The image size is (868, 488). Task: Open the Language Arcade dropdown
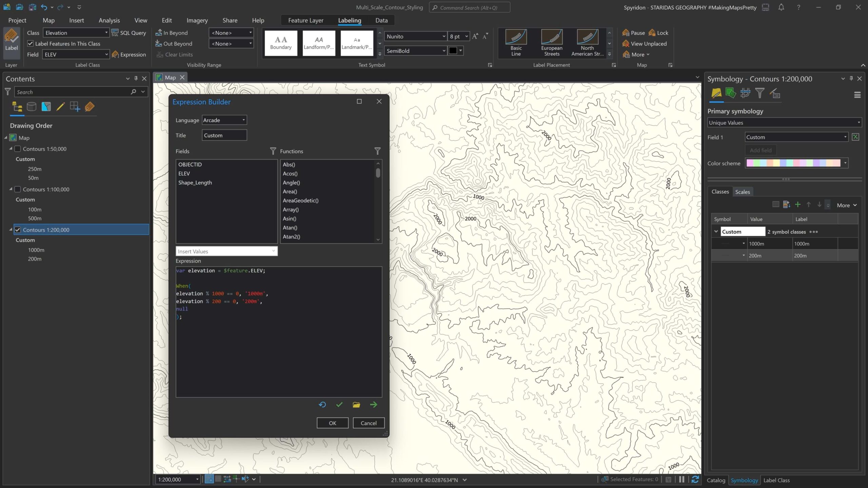coord(224,120)
